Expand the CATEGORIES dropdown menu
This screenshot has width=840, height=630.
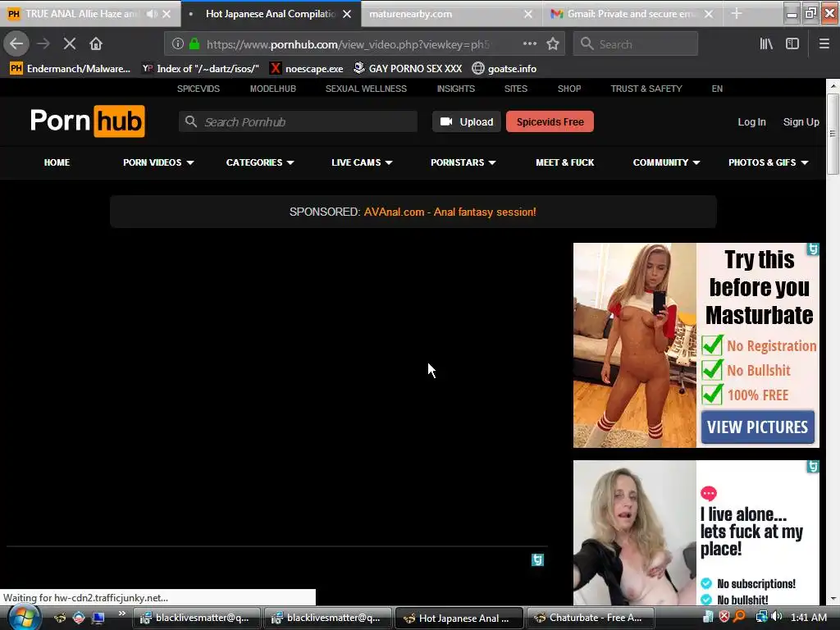260,162
